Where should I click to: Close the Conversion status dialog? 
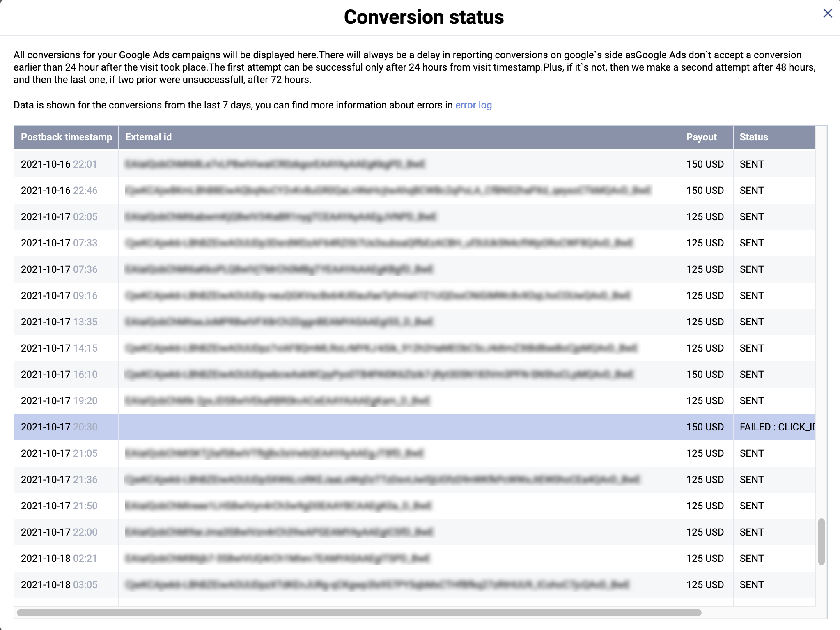click(828, 14)
